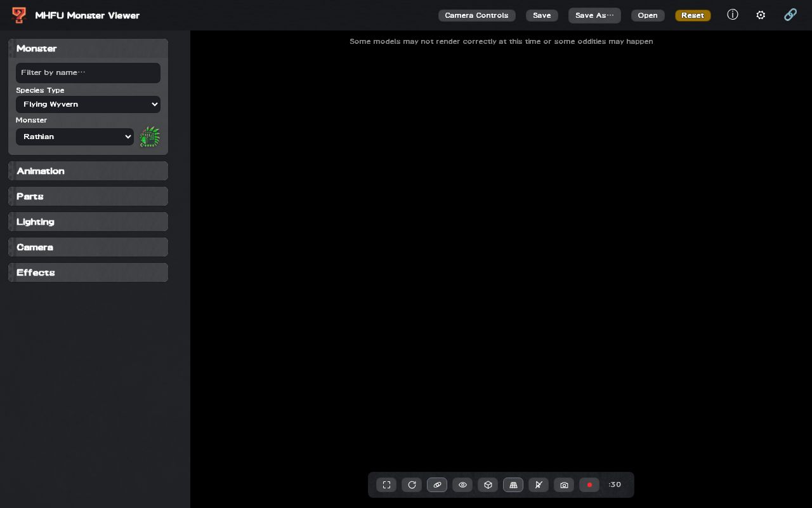Click the rotate refresh icon in bottom toolbar
This screenshot has width=812, height=508.
[x=412, y=485]
